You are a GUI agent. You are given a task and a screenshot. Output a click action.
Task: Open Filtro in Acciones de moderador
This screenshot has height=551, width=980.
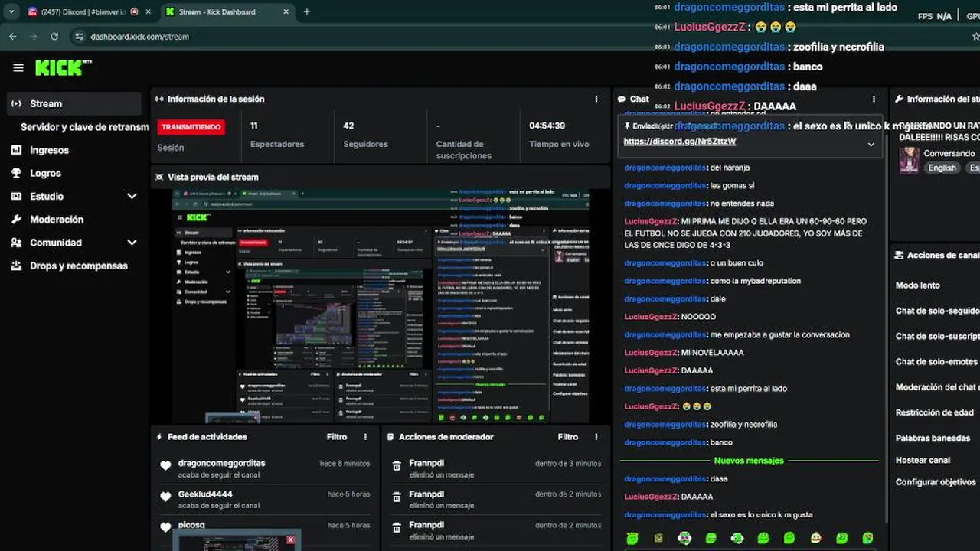click(568, 437)
